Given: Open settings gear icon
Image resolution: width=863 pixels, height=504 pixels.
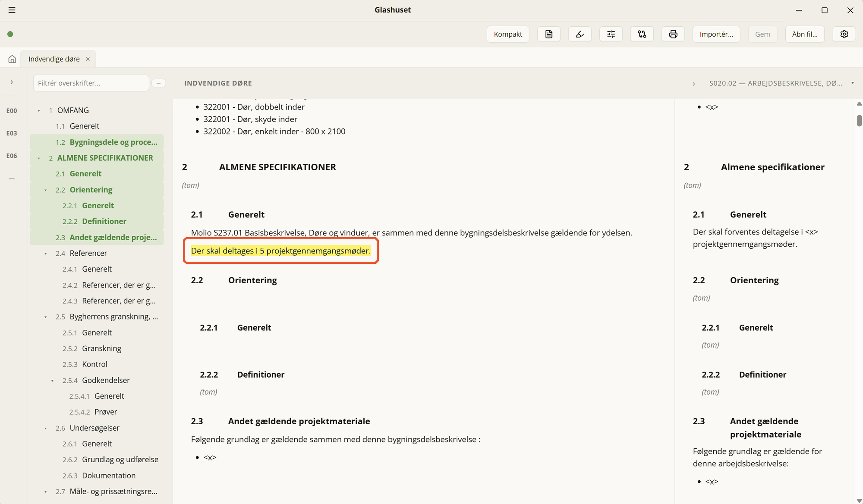Looking at the screenshot, I should (x=844, y=34).
